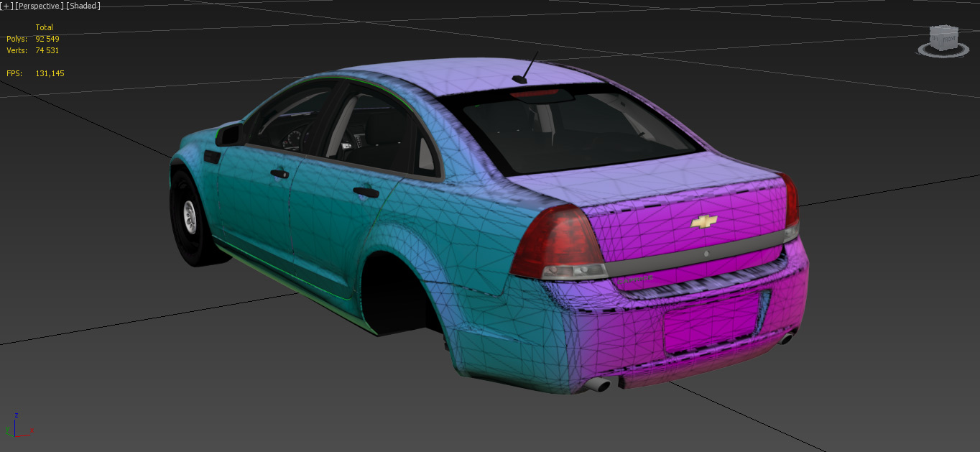Select the rear door handle

point(366,191)
